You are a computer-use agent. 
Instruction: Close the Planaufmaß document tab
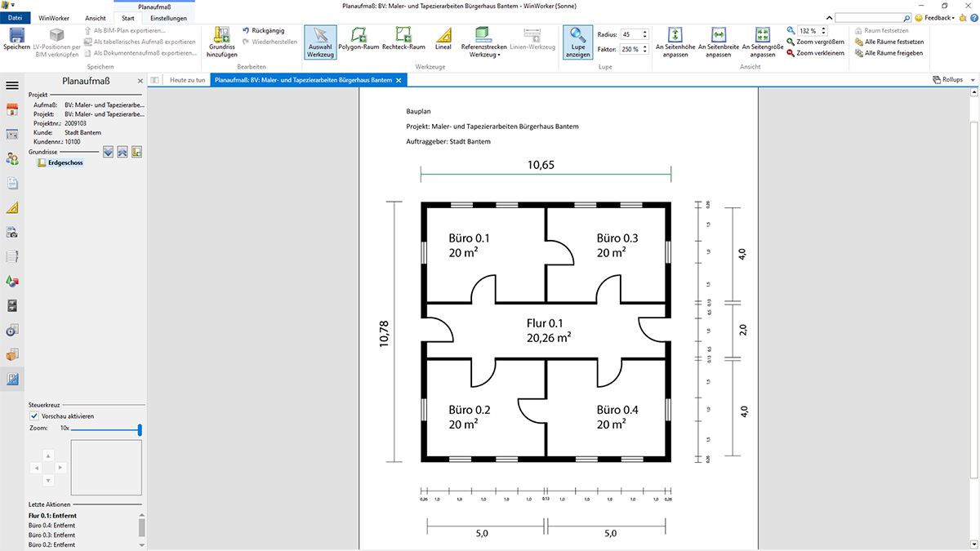(399, 80)
